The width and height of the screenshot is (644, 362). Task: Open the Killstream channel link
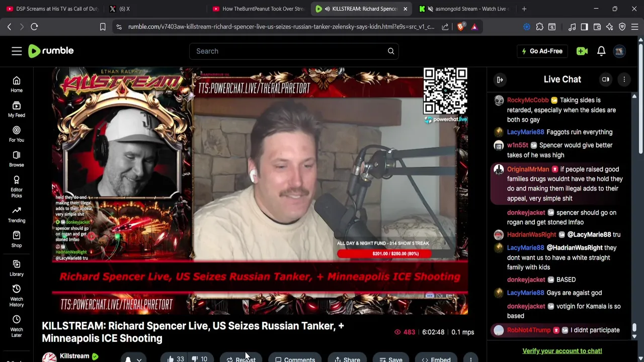(74, 356)
